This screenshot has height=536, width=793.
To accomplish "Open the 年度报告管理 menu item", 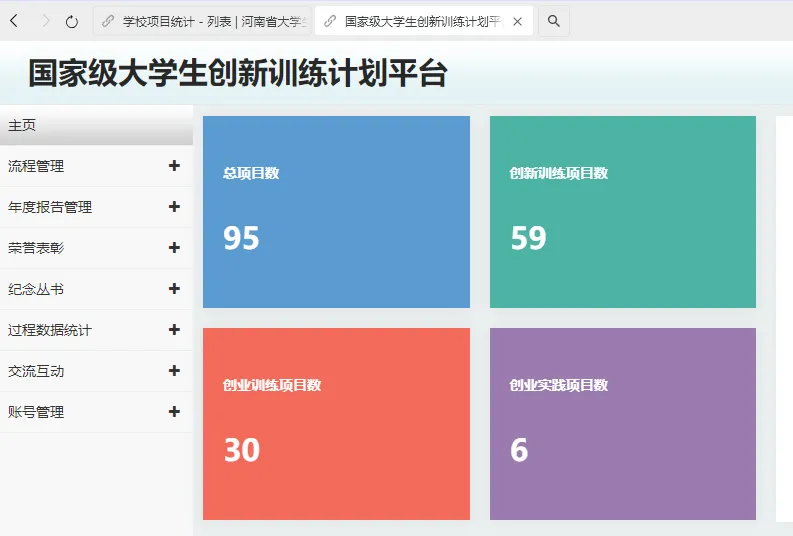I will [x=96, y=207].
